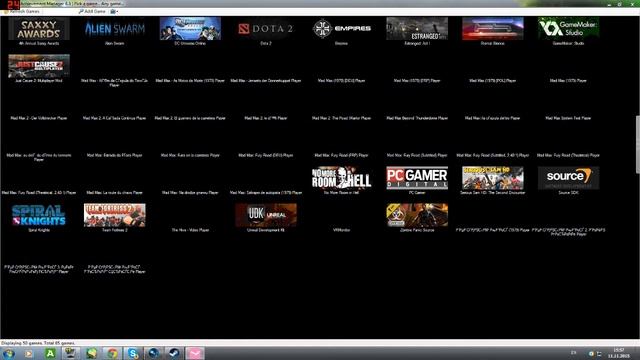Open the Saxxy Awards game tile

coord(39,29)
